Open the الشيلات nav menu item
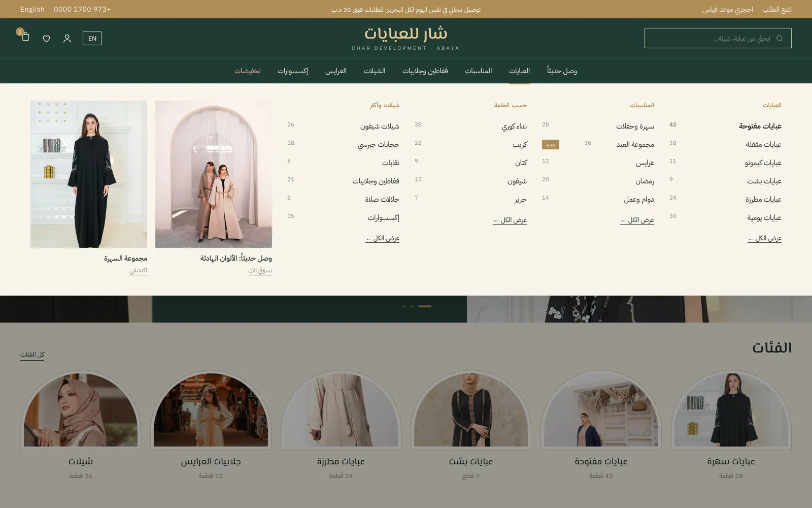The width and height of the screenshot is (812, 508). pos(375,71)
